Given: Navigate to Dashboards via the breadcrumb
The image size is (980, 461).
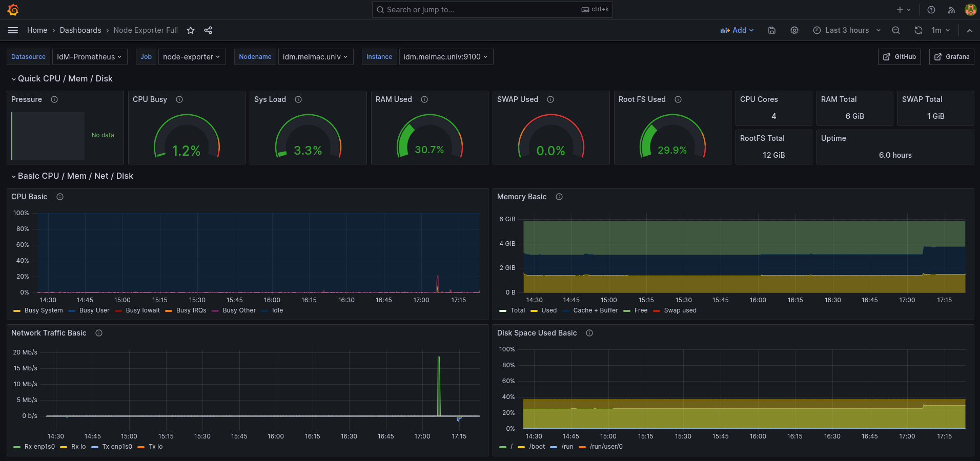Looking at the screenshot, I should click(80, 30).
